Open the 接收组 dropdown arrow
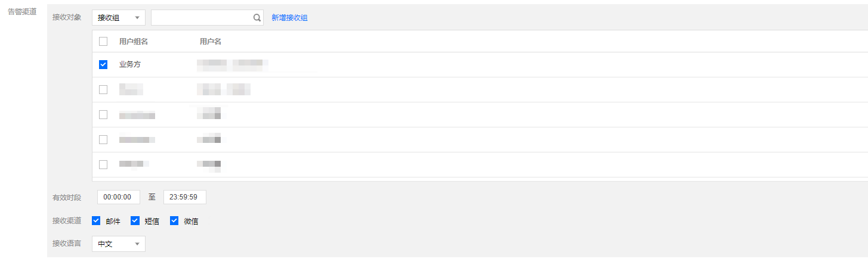The width and height of the screenshot is (868, 262). click(x=137, y=18)
